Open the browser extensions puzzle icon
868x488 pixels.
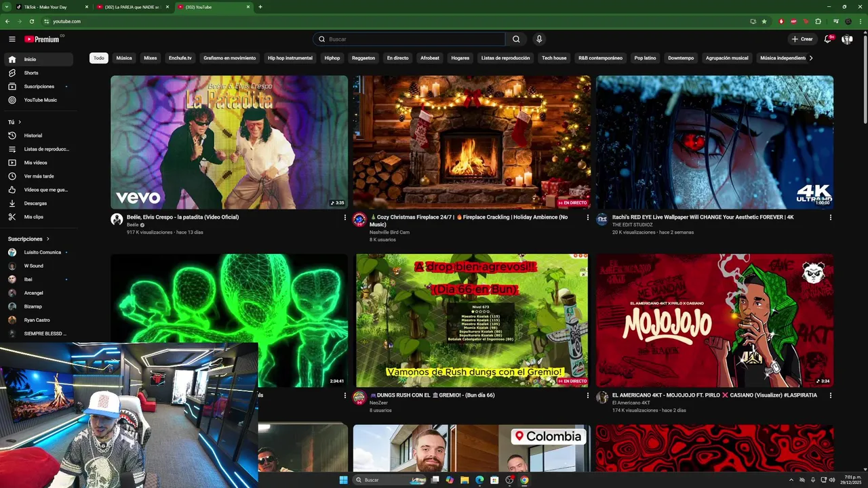point(818,21)
